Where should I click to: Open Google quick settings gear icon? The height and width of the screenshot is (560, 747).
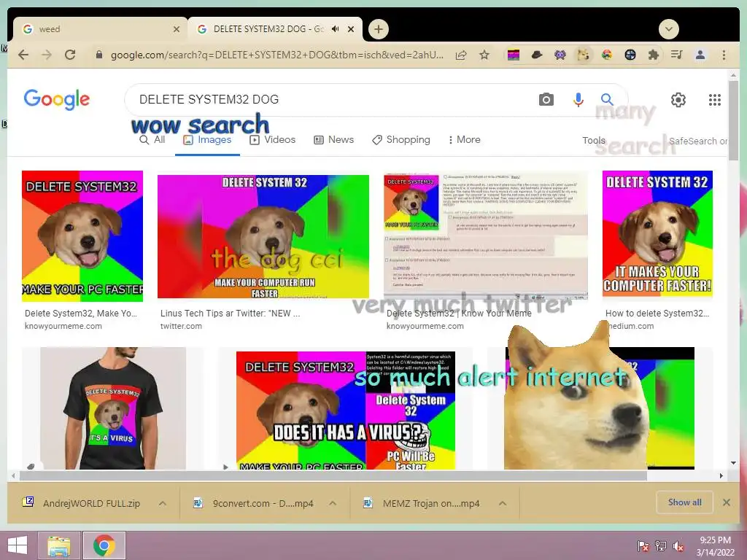pos(678,99)
